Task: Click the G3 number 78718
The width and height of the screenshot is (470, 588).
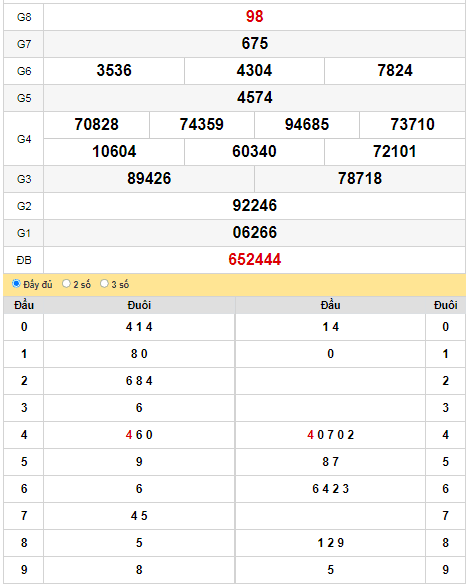Action: [x=360, y=178]
